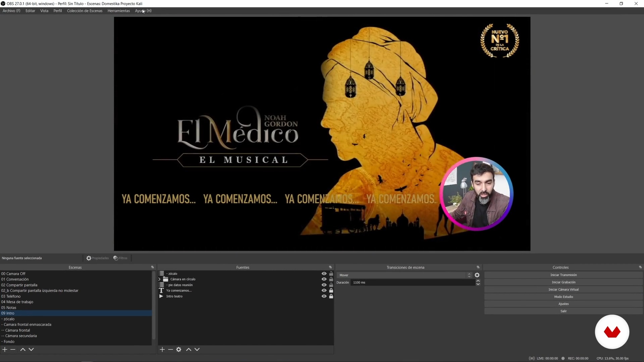Move selected source up
This screenshot has width=644, height=362.
(189, 349)
